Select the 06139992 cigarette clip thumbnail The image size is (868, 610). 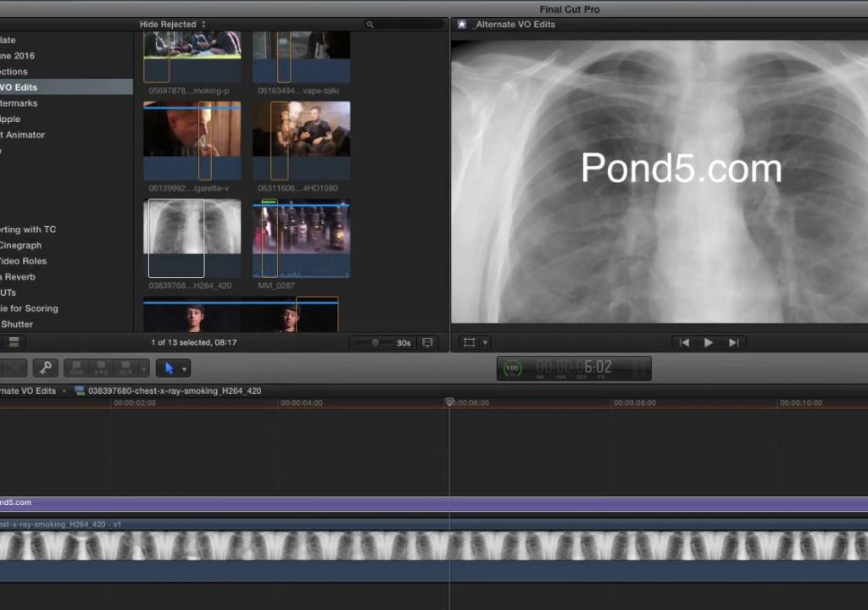(x=192, y=141)
